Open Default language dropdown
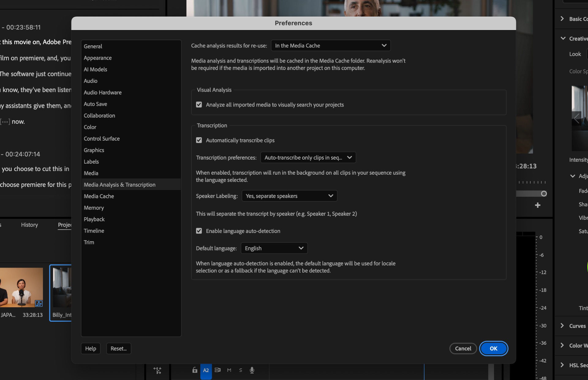588x380 pixels. click(274, 248)
